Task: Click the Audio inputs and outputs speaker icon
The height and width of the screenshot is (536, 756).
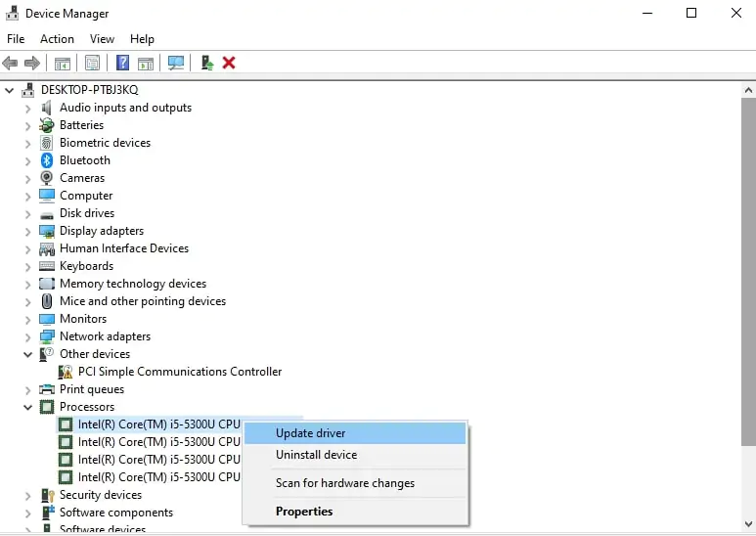Action: click(x=46, y=108)
